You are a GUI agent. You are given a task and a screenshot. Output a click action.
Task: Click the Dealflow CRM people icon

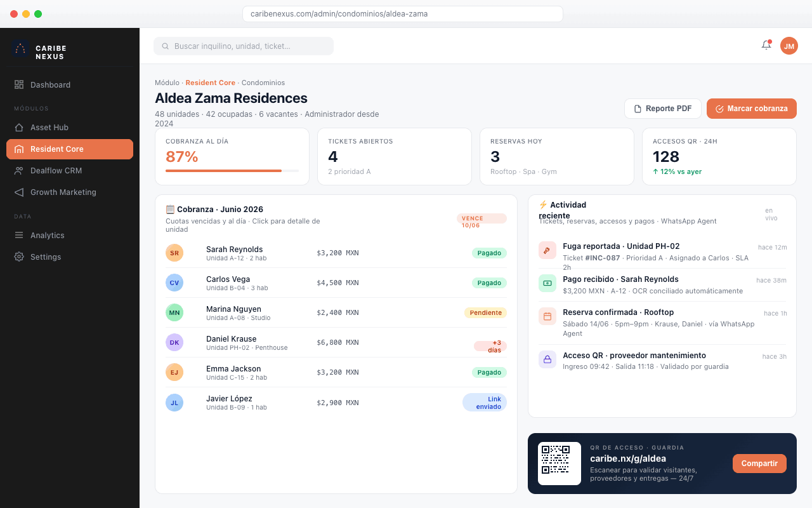tap(19, 171)
